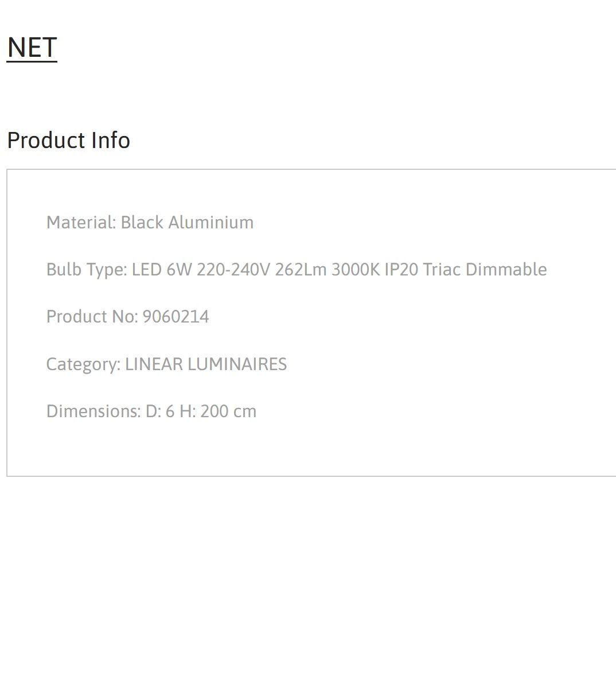
Task: Click the 220-240V voltage text
Action: [x=233, y=269]
